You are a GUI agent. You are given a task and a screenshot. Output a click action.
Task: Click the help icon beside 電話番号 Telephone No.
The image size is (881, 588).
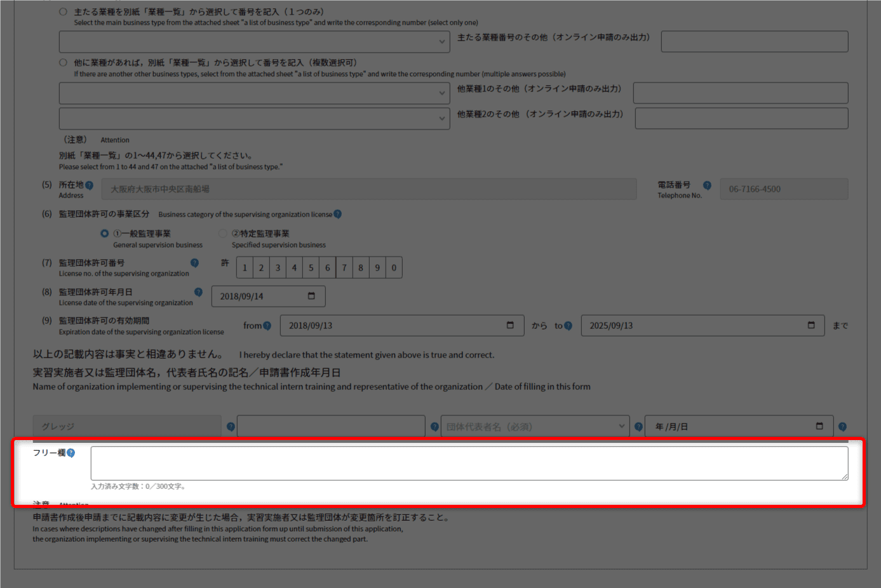[x=707, y=185]
